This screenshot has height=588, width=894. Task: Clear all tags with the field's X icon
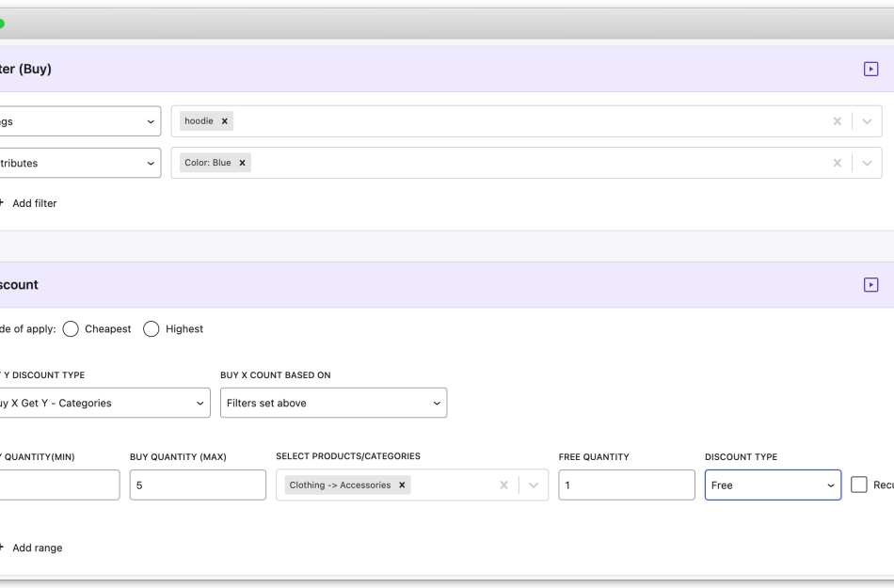(x=837, y=120)
